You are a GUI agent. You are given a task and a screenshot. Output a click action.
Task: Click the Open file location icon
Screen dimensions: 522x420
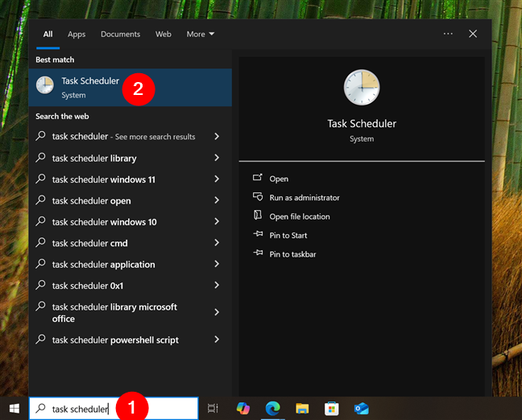pyautogui.click(x=258, y=215)
